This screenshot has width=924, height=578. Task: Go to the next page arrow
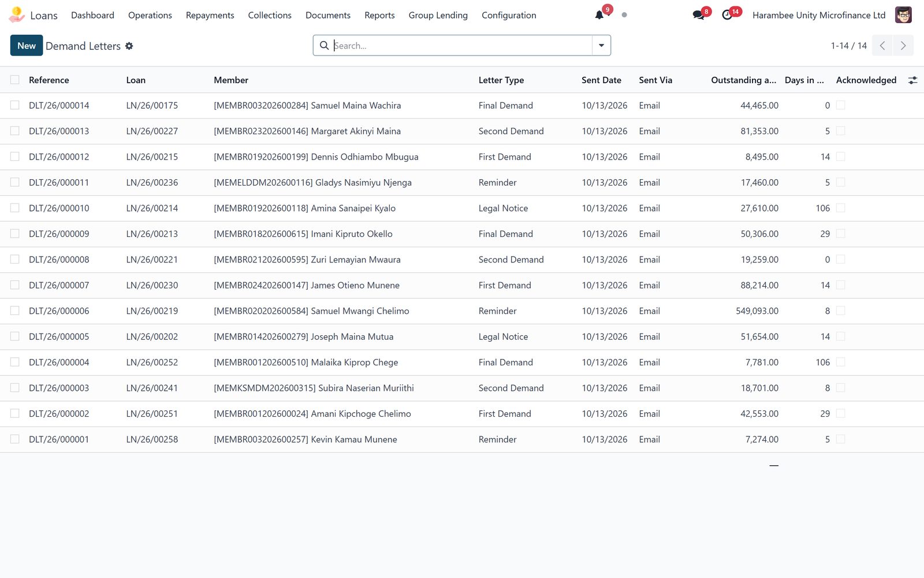click(903, 46)
